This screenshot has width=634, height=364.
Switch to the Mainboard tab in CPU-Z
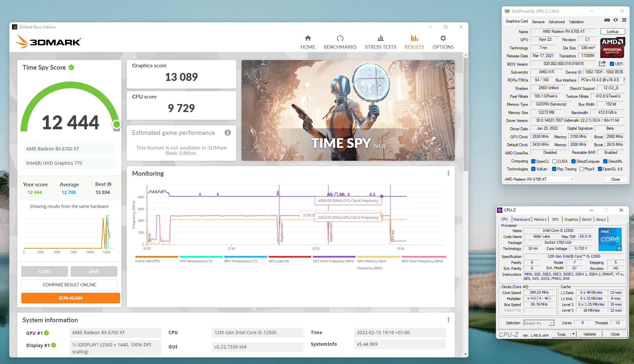point(522,219)
